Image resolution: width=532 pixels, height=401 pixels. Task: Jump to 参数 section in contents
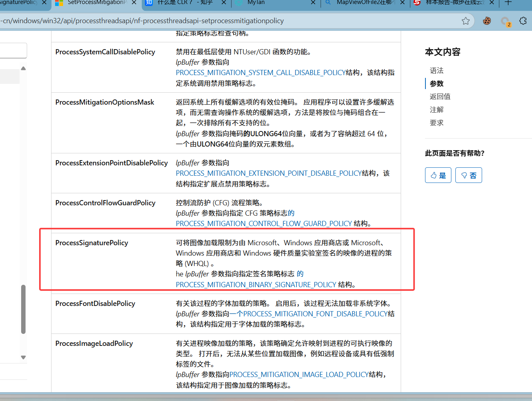click(x=437, y=83)
